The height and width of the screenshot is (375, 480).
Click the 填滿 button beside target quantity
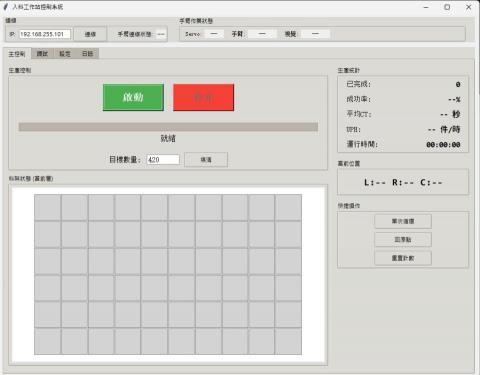[x=206, y=160]
